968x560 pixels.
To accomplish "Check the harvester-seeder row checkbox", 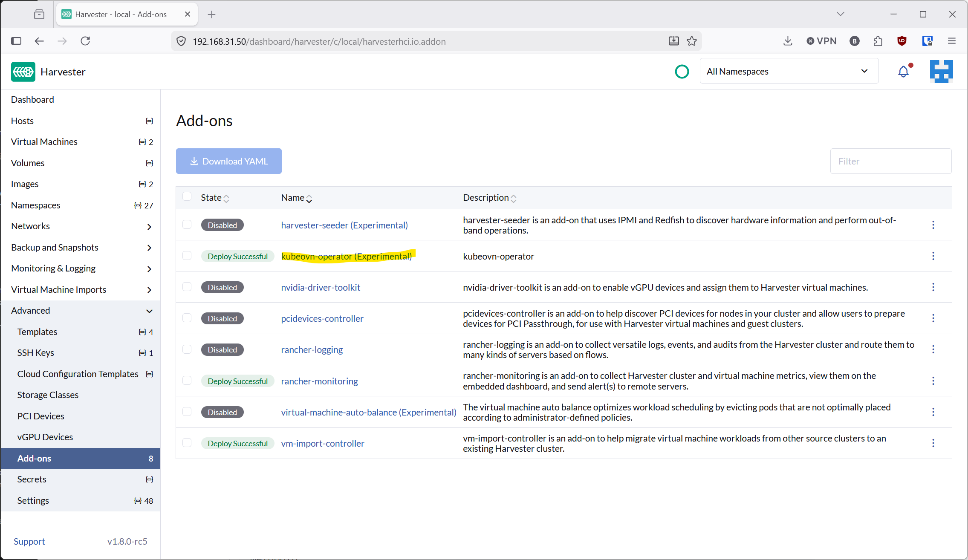I will pos(187,225).
